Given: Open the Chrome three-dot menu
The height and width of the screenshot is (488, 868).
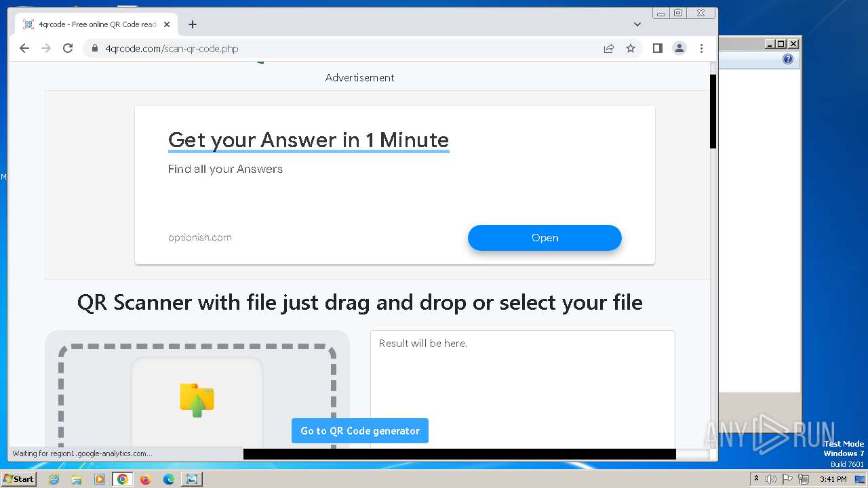Looking at the screenshot, I should [701, 48].
